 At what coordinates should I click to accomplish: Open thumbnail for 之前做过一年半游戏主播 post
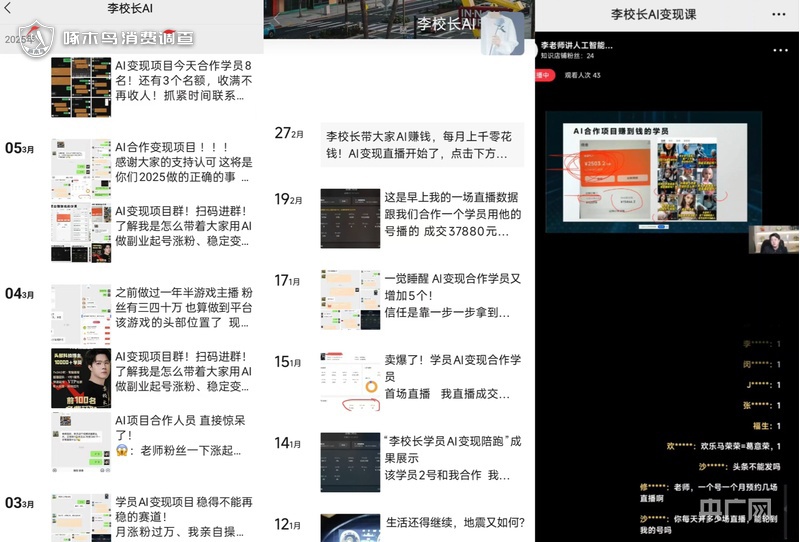click(81, 314)
